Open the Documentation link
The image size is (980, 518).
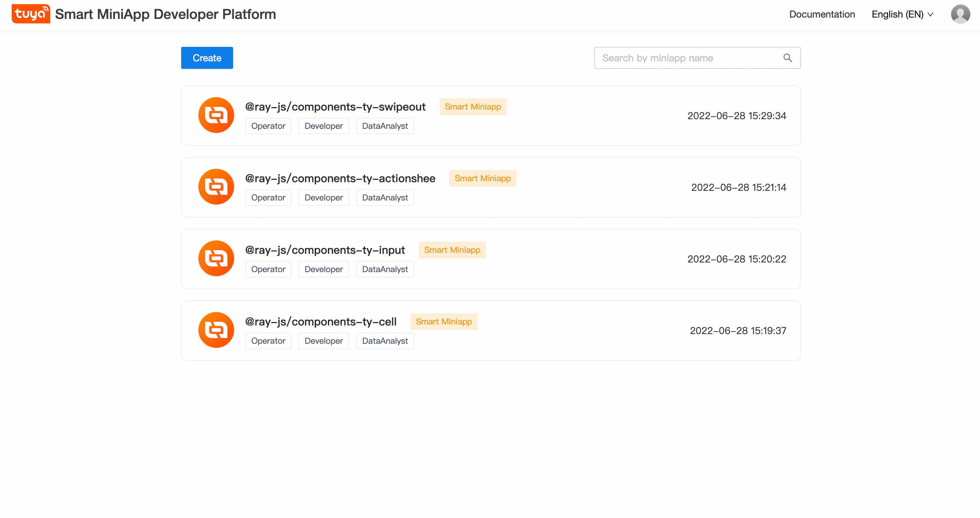click(822, 14)
